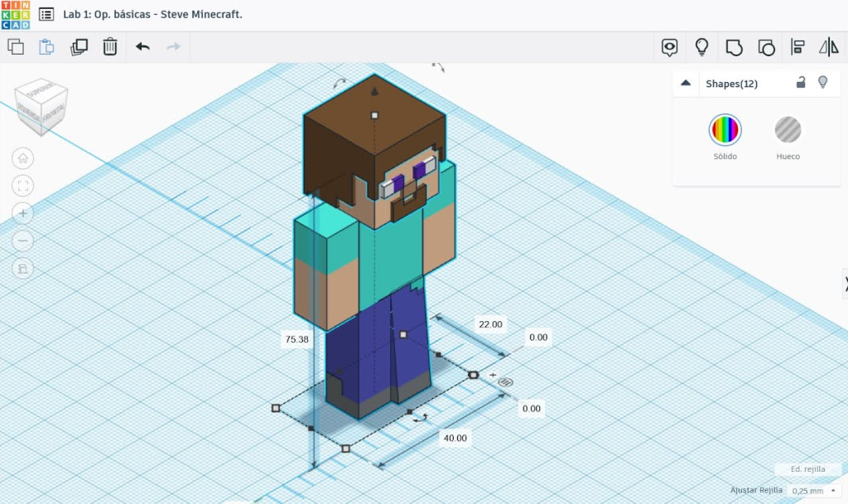Viewport: 848px width, 504px height.
Task: Duplicate and repeat selected shape
Action: (79, 47)
